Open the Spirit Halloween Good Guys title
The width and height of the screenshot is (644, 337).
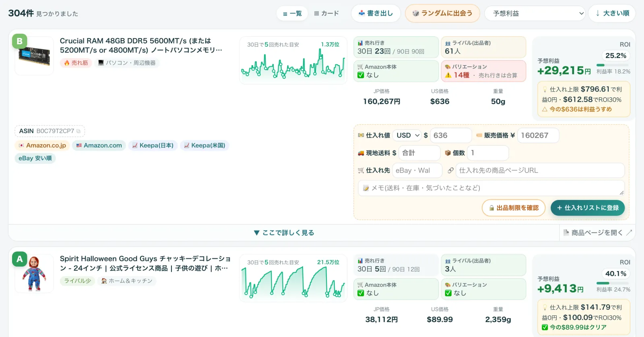pos(145,263)
